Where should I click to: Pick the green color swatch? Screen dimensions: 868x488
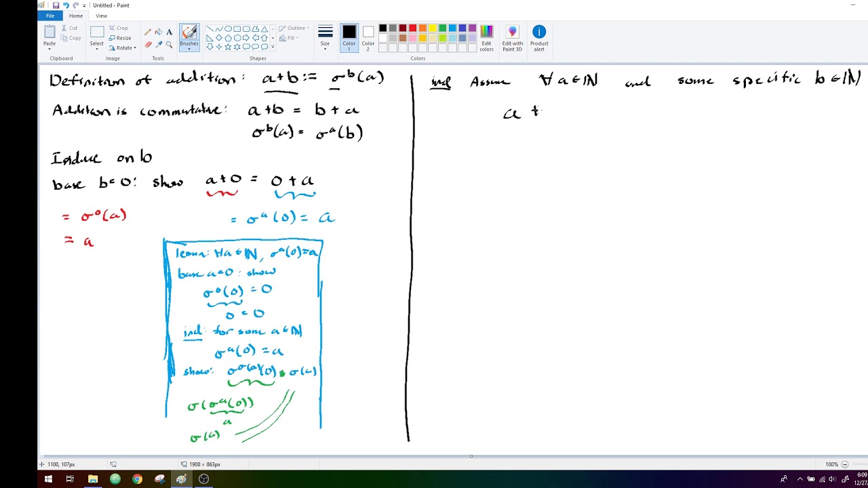442,28
